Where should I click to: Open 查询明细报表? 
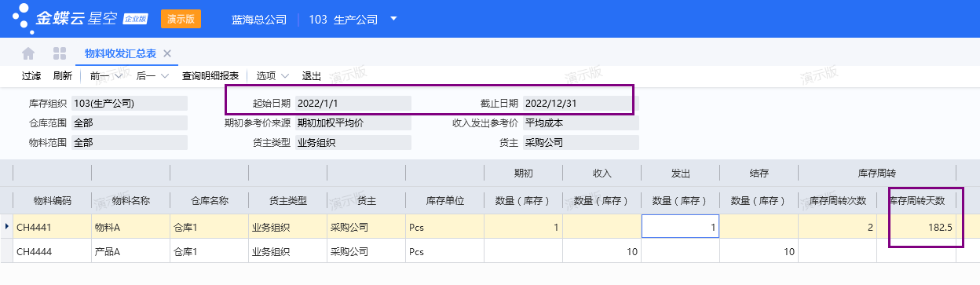(x=210, y=76)
